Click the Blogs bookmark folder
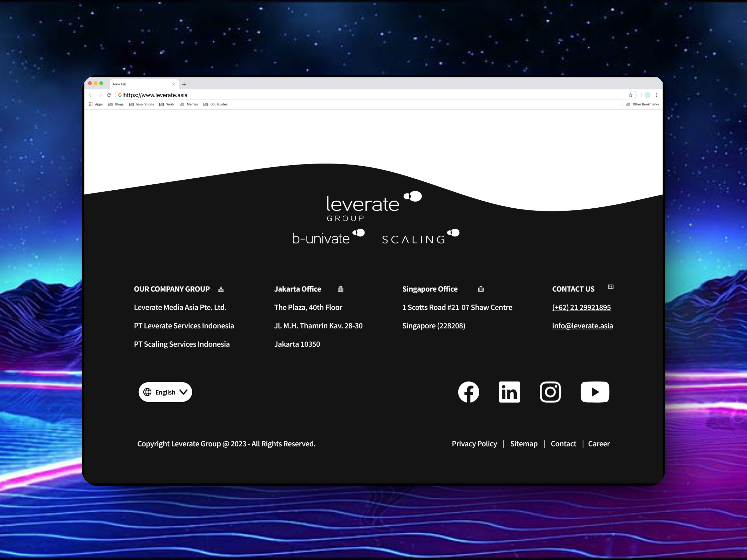The width and height of the screenshot is (747, 560). tap(118, 104)
